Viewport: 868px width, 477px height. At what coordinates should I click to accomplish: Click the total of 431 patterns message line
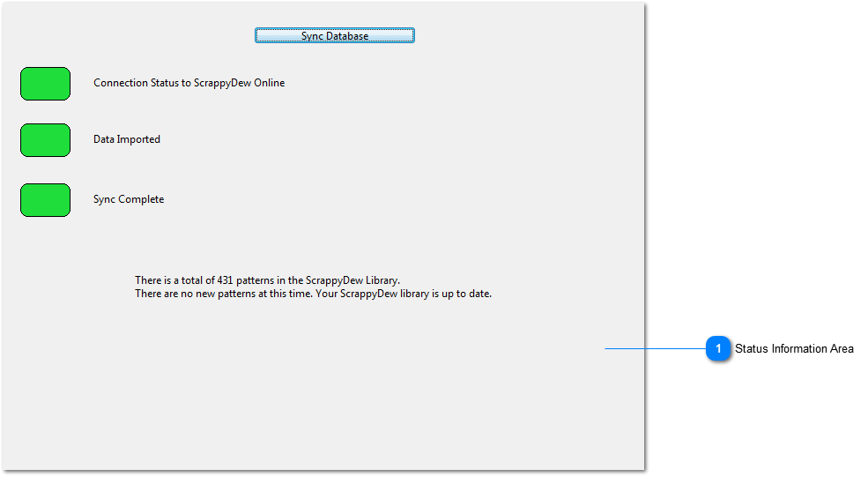click(267, 280)
